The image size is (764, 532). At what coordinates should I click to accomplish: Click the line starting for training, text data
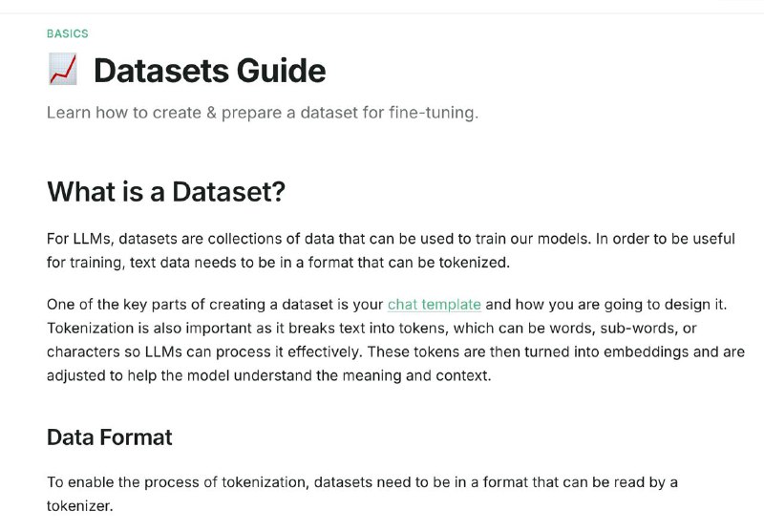(x=278, y=263)
